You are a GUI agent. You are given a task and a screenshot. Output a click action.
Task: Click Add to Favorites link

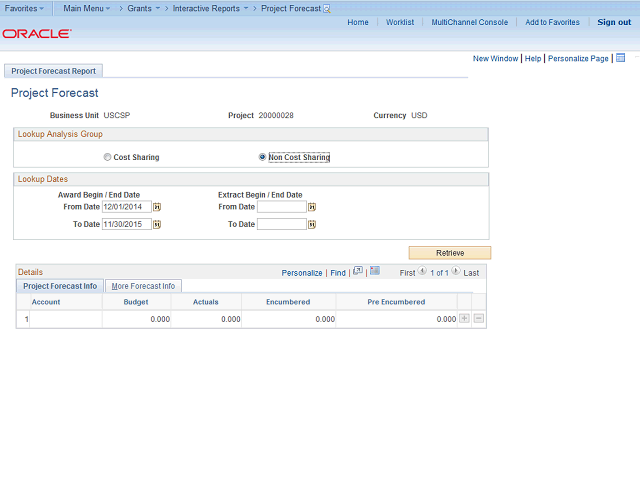[552, 22]
